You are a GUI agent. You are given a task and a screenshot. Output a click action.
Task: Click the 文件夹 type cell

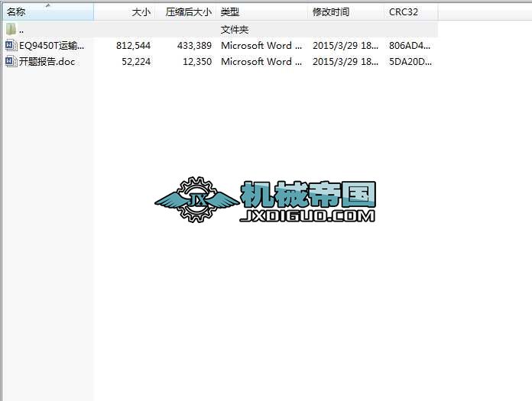click(x=235, y=30)
